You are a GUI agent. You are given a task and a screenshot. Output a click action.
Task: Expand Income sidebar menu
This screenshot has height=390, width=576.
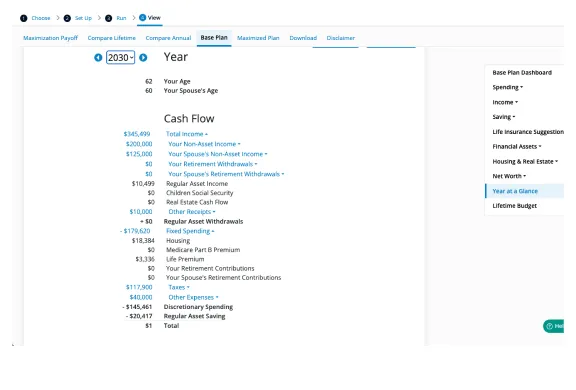(x=505, y=102)
